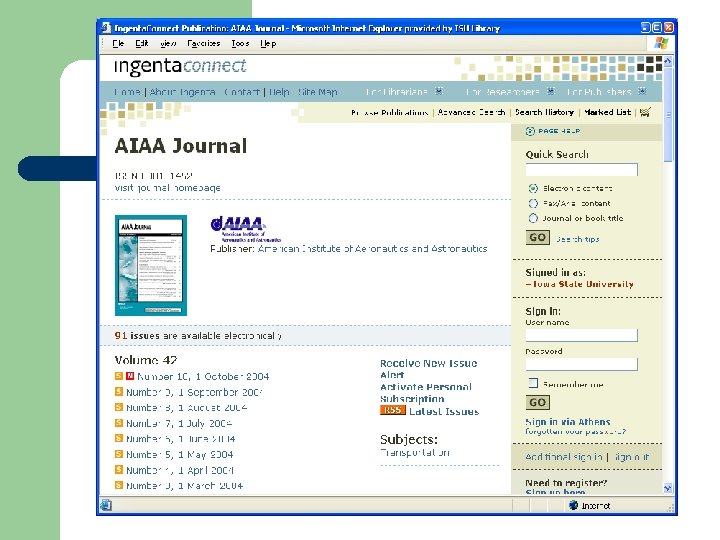Click the S icon beside 1 April 2004
This screenshot has height=540, width=720.
(119, 469)
